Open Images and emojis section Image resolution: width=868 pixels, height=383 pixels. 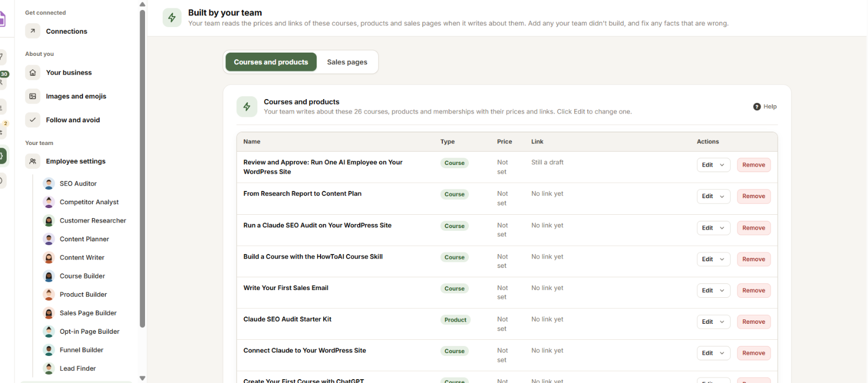tap(76, 96)
